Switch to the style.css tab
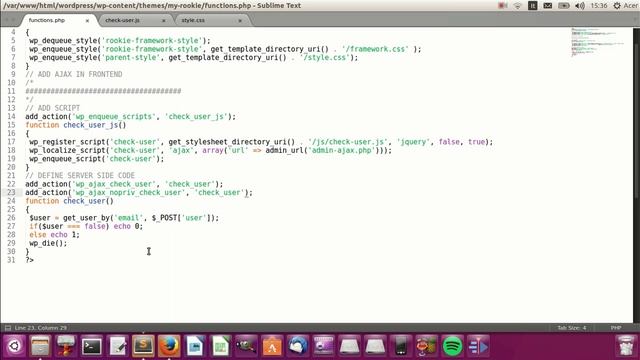The height and width of the screenshot is (360, 640). point(193,20)
